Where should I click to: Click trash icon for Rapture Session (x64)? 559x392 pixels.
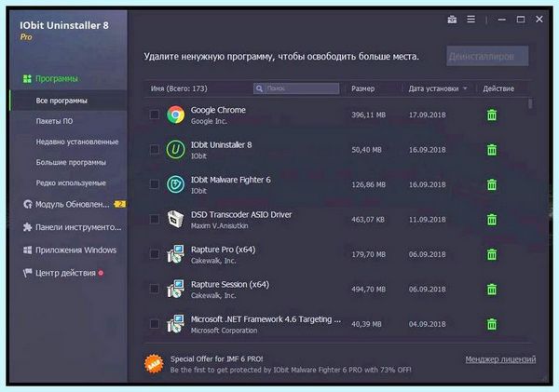492,289
